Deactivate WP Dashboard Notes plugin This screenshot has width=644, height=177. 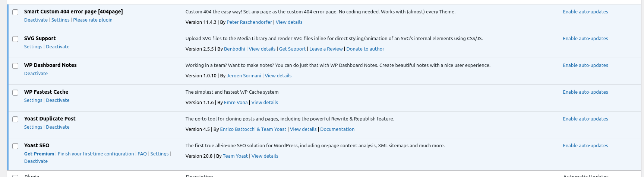(x=36, y=74)
